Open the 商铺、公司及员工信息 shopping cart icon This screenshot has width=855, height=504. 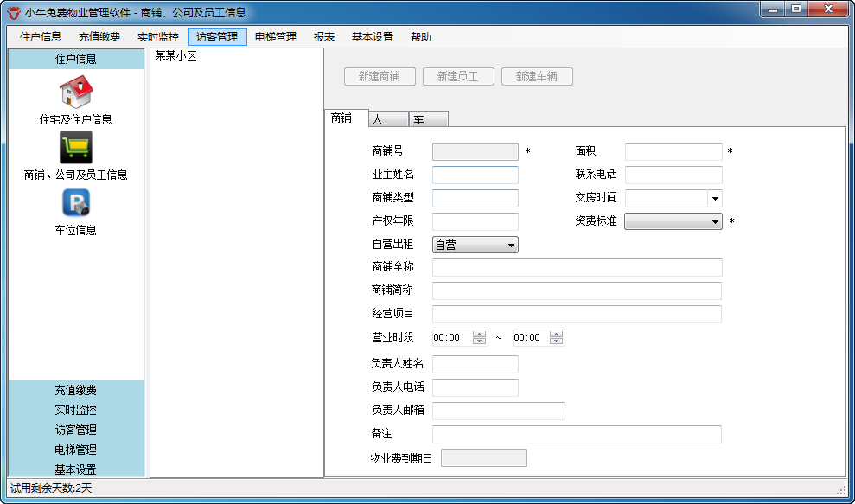76,147
